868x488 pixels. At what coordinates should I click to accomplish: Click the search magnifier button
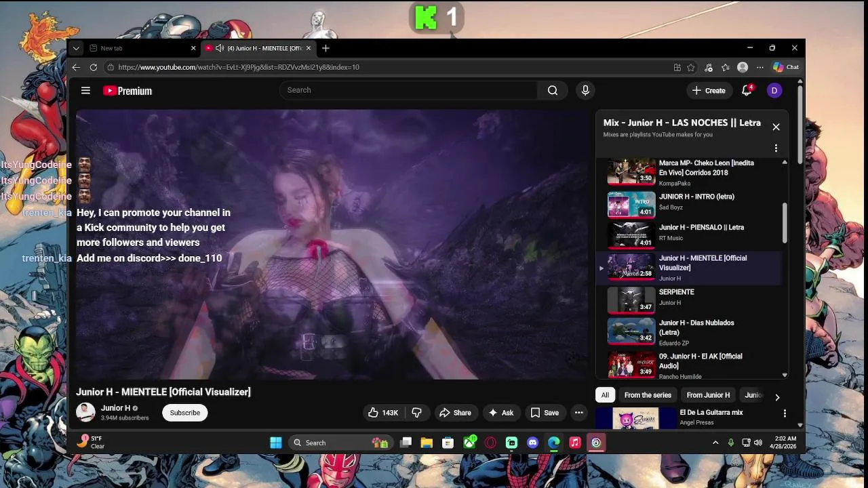[x=553, y=90]
